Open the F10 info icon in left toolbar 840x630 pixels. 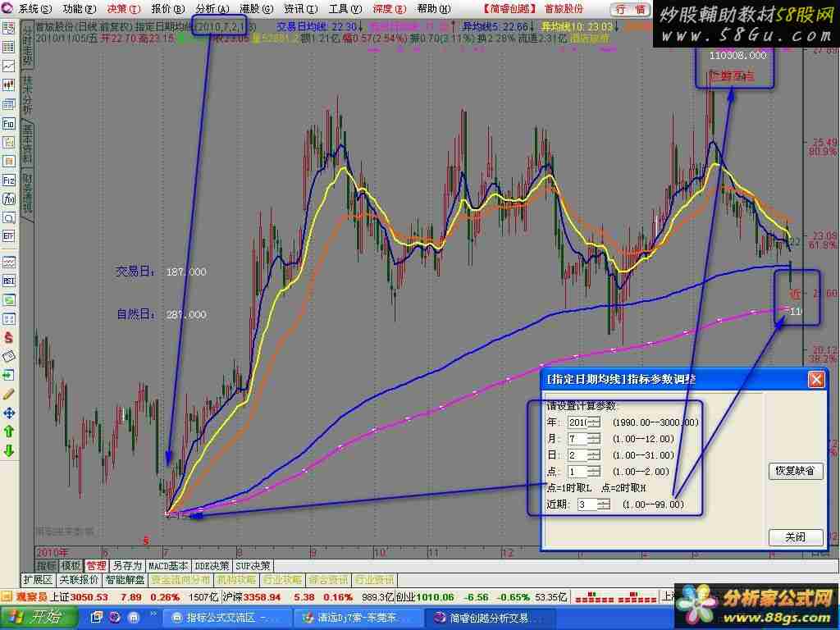[x=8, y=124]
